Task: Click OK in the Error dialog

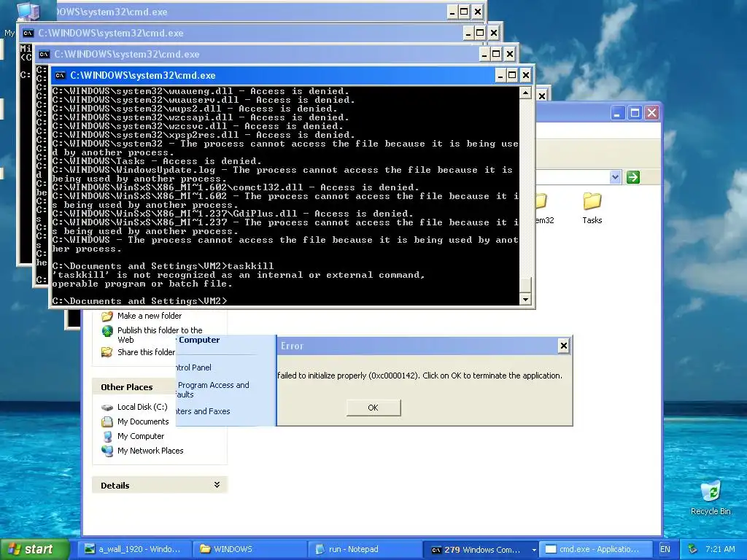Action: (373, 408)
